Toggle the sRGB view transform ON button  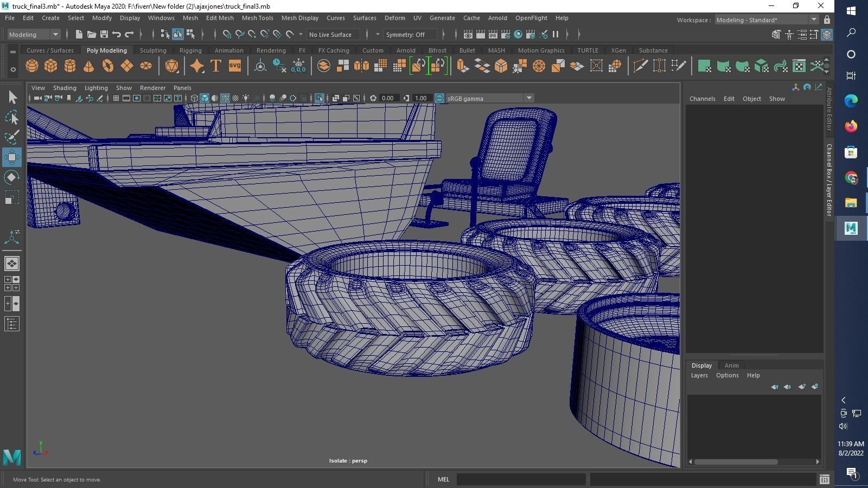(439, 98)
